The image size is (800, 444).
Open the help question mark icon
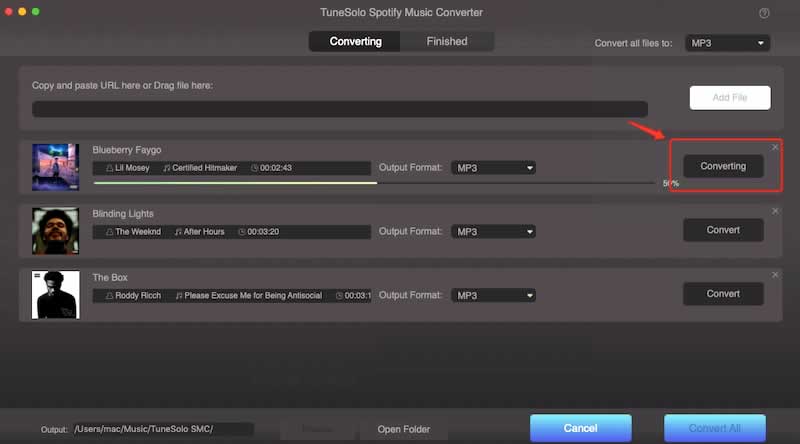pos(764,13)
